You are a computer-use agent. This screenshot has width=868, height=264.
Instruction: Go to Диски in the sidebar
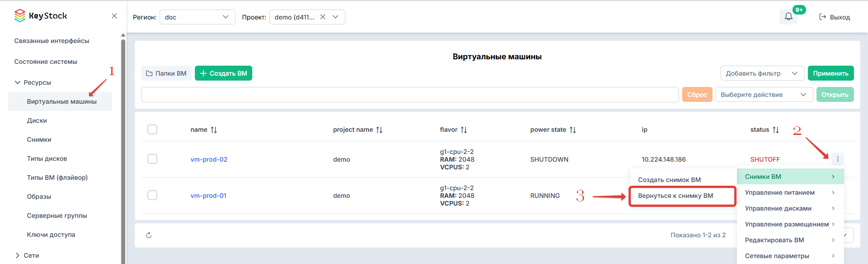pyautogui.click(x=37, y=120)
